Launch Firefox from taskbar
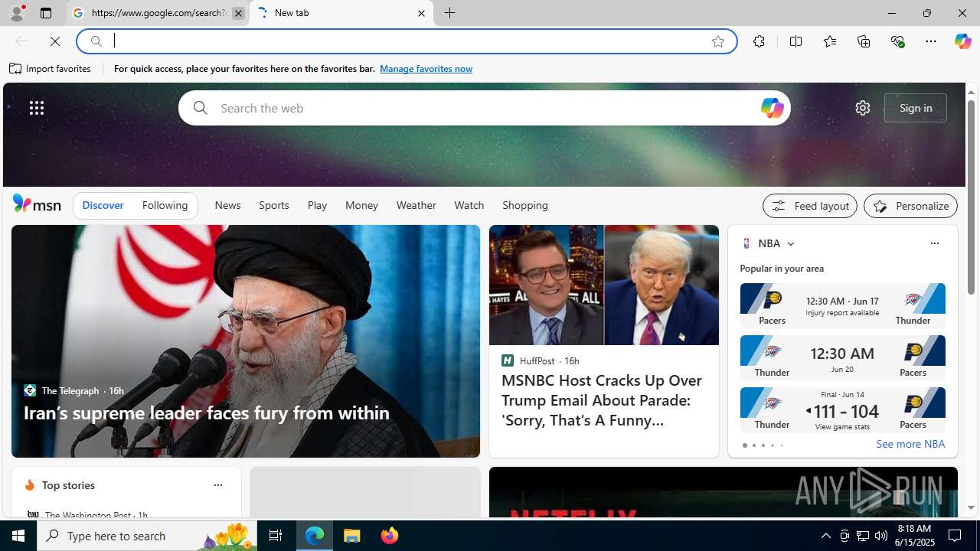This screenshot has width=980, height=551. [x=390, y=536]
